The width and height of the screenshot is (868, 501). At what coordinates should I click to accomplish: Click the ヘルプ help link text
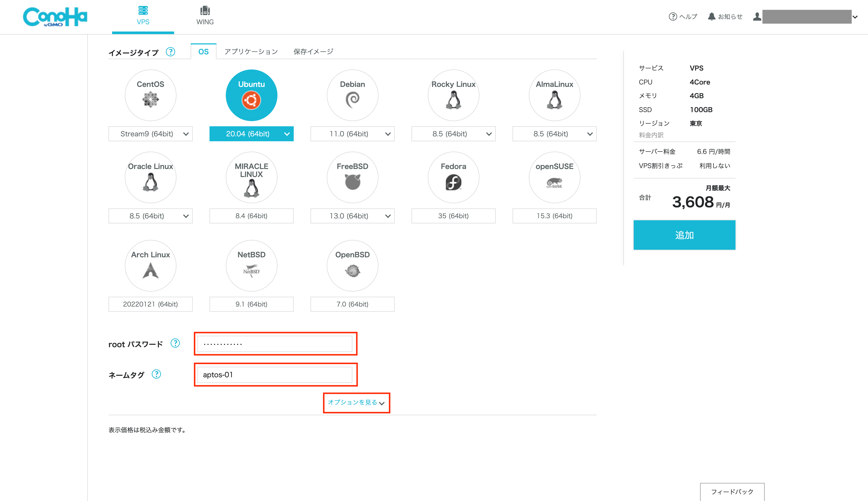(688, 17)
